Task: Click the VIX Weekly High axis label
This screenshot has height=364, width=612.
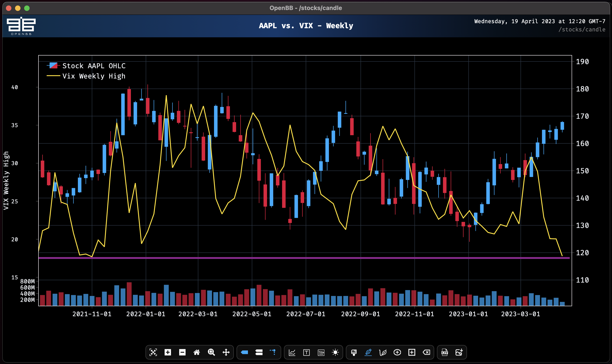Action: point(6,181)
